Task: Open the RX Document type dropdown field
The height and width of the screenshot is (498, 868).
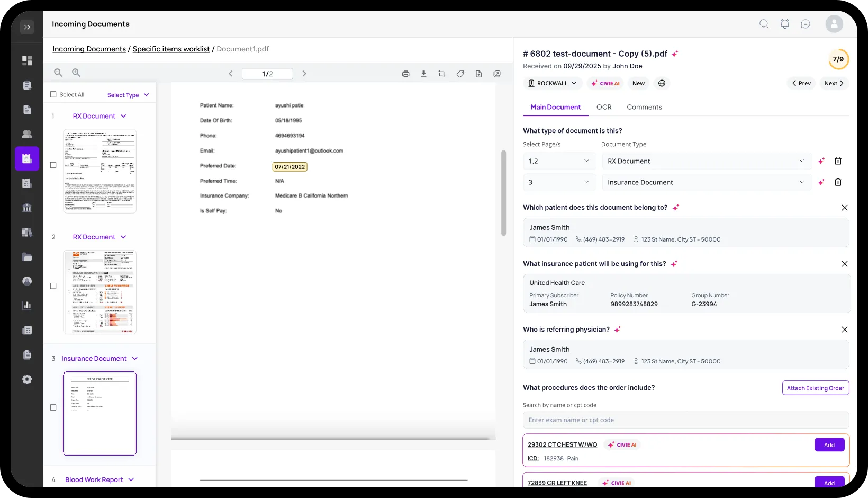Action: point(706,161)
